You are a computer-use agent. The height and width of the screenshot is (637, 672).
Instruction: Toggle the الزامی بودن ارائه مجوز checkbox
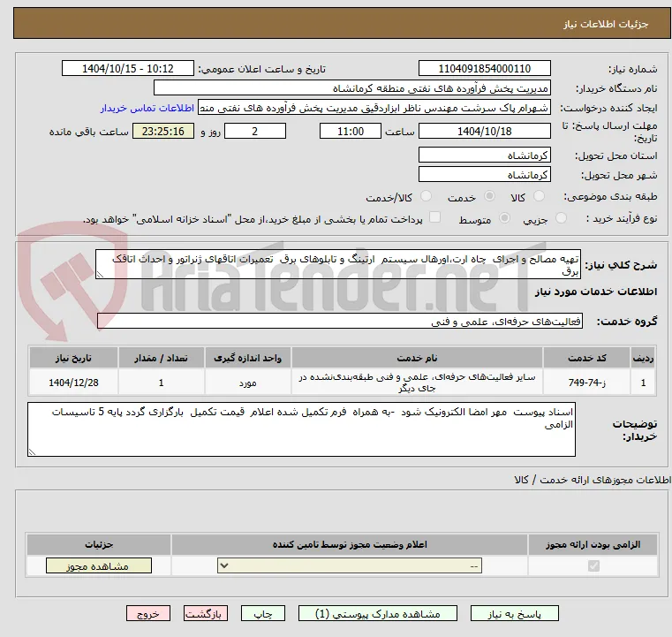(x=593, y=565)
